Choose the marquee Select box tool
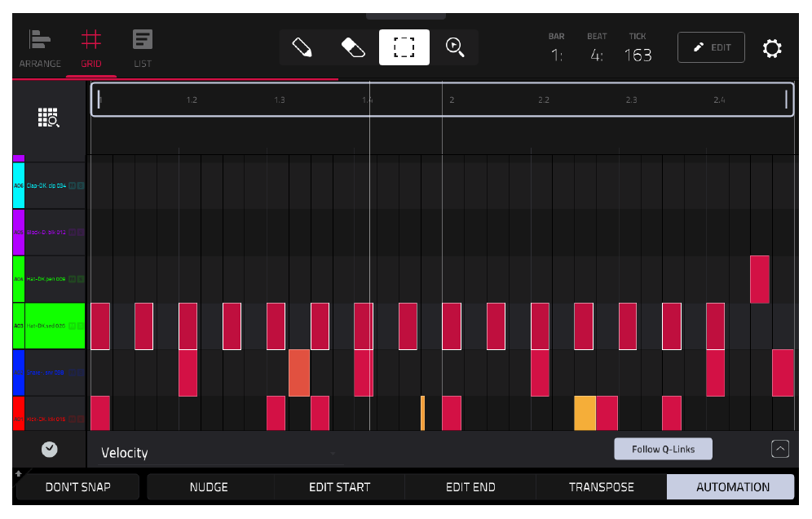The image size is (812, 519). [404, 47]
